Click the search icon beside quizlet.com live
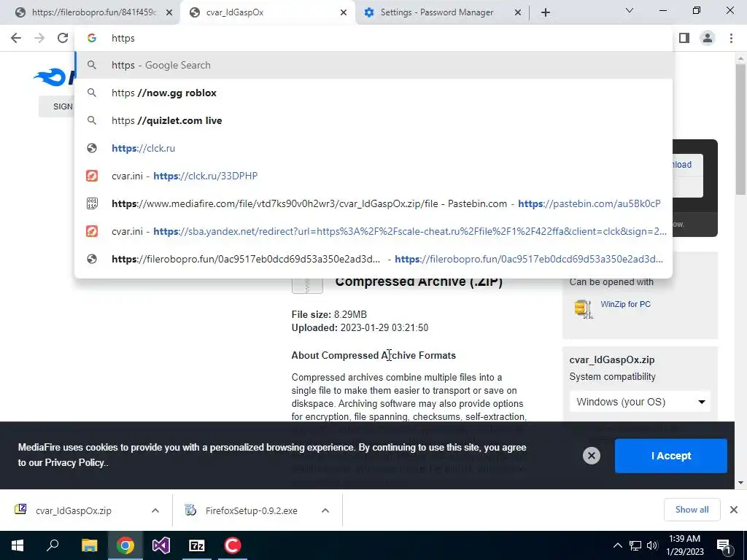This screenshot has height=560, width=747. [x=92, y=120]
